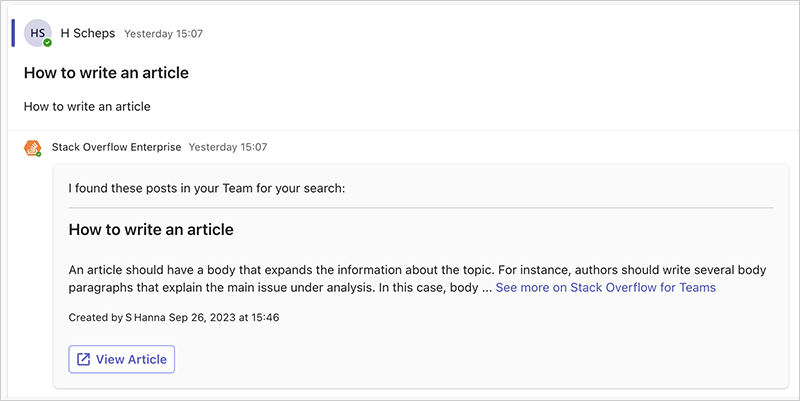Click H Scheps message body text
The image size is (800, 401).
(x=86, y=106)
